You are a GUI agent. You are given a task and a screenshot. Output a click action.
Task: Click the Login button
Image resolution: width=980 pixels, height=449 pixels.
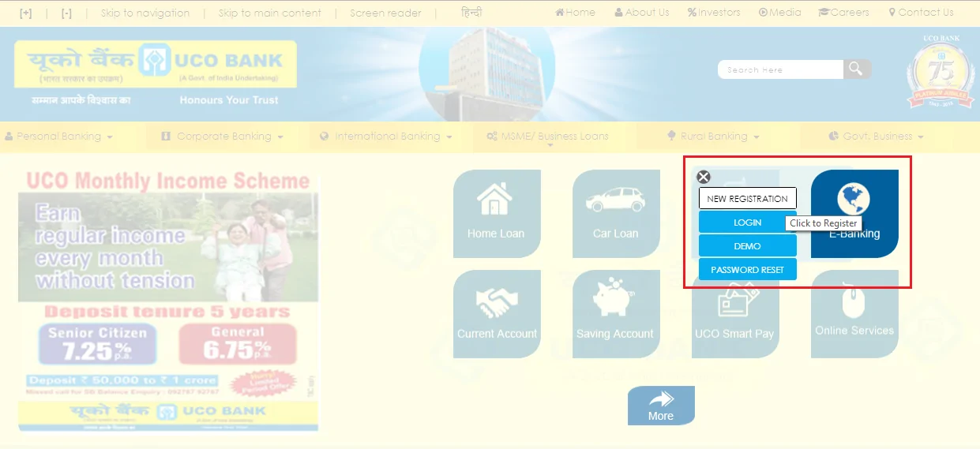click(747, 223)
